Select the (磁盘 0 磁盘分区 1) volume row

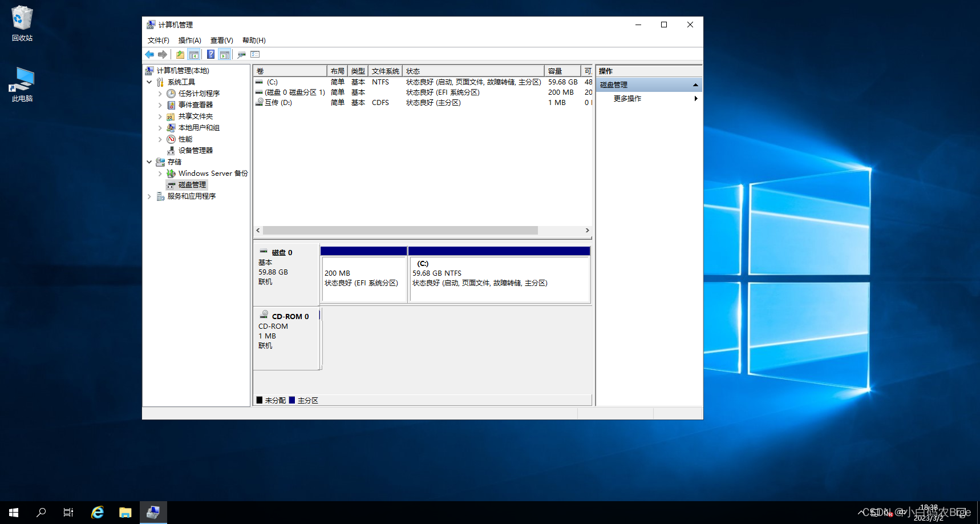click(x=423, y=92)
